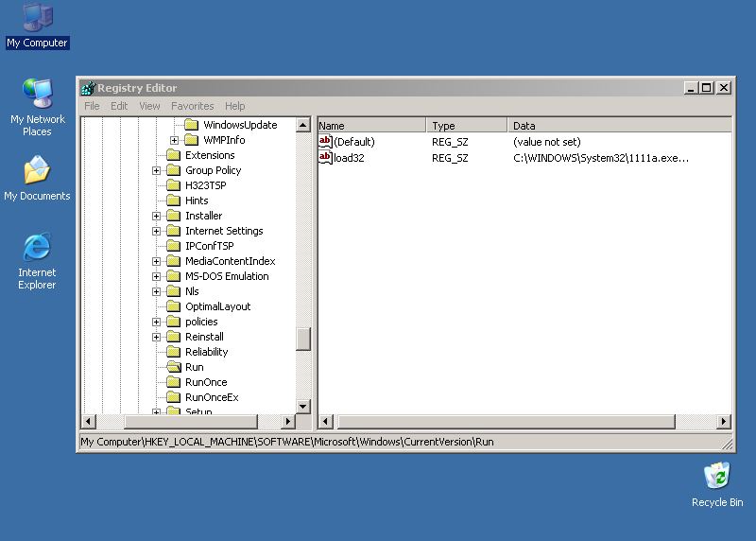This screenshot has width=756, height=541.
Task: Click the Group Policy folder icon
Action: tap(174, 170)
